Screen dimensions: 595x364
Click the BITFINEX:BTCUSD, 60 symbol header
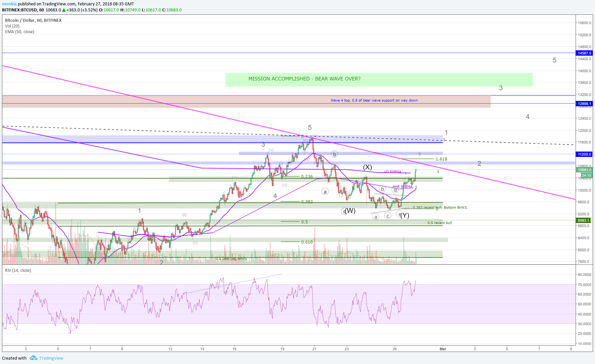(23, 10)
